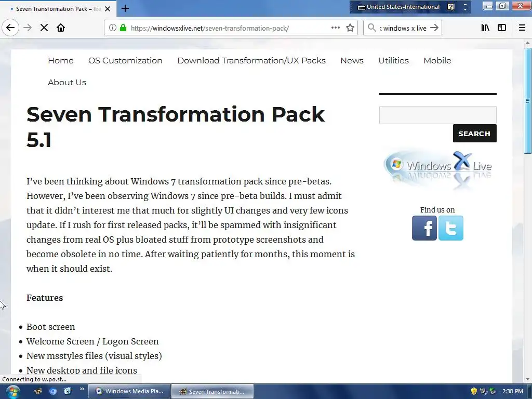Select the Seven Transformation taskbar button
Image resolution: width=532 pixels, height=399 pixels.
pos(212,391)
